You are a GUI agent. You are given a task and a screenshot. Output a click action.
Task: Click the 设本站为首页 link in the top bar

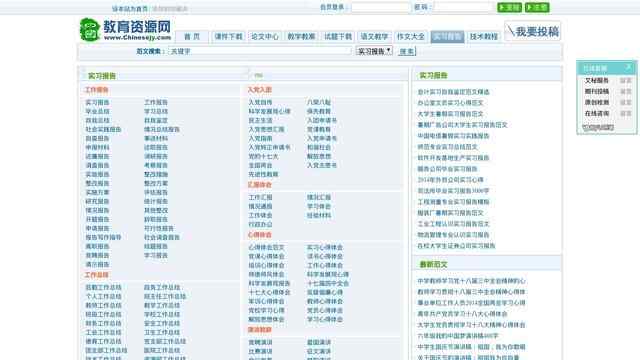click(130, 9)
